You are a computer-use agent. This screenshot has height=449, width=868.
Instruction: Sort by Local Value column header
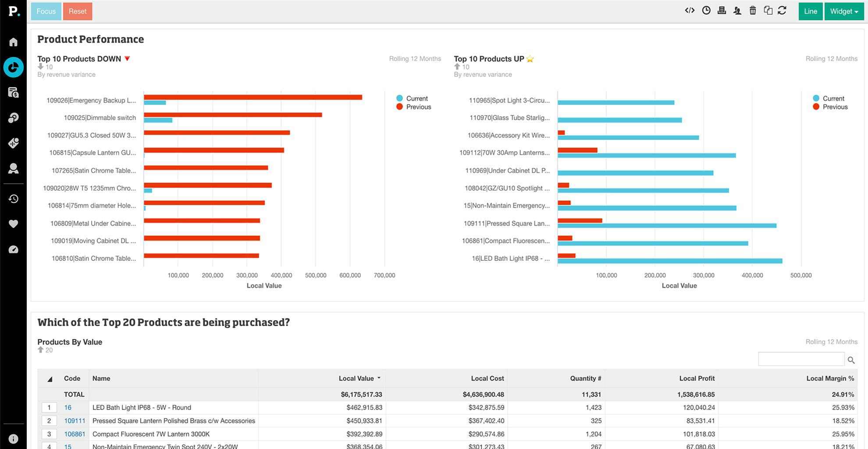coord(356,378)
